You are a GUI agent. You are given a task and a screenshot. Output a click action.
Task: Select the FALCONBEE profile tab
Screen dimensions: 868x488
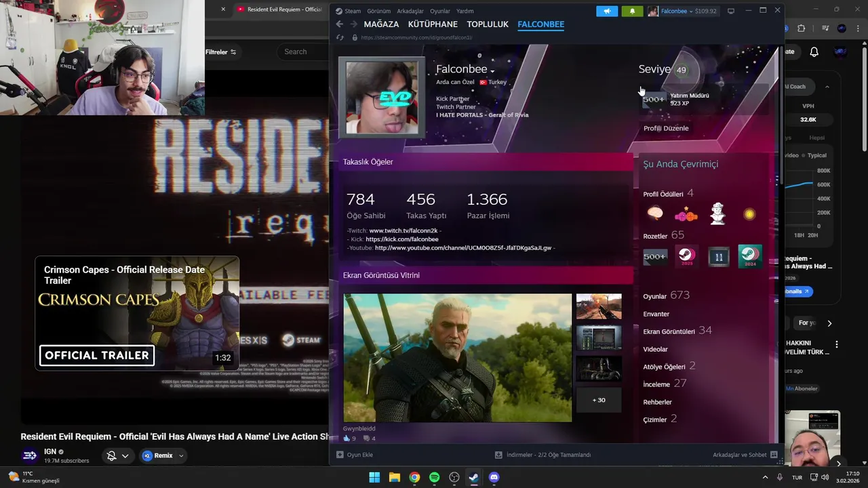coord(540,24)
